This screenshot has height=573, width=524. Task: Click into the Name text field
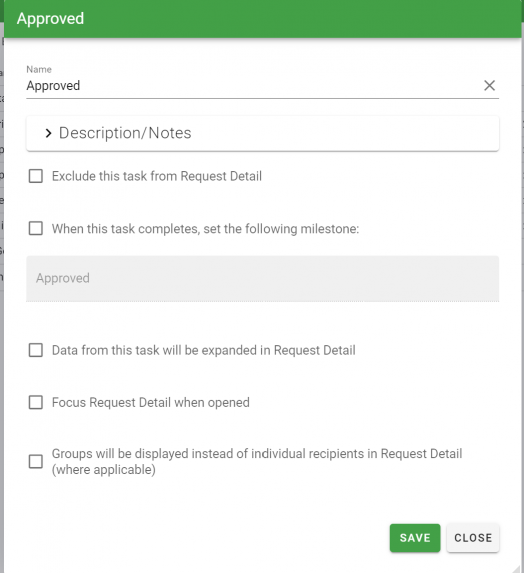pyautogui.click(x=252, y=86)
